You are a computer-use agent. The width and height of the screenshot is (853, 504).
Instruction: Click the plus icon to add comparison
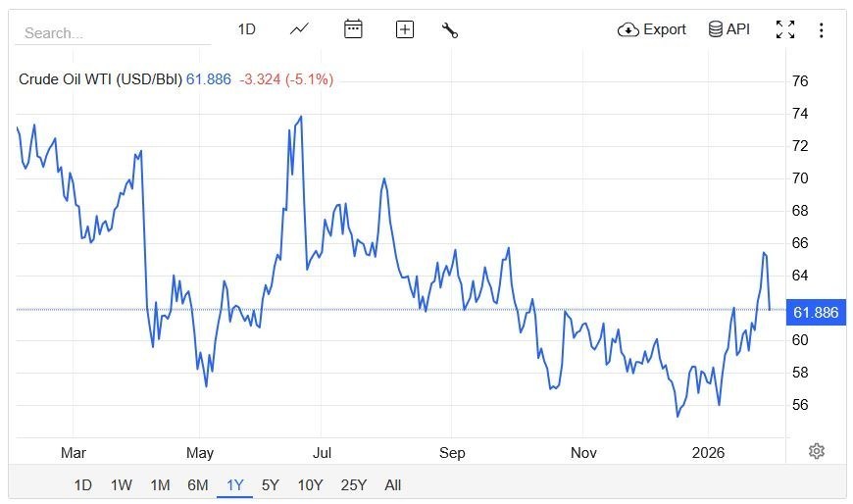pyautogui.click(x=405, y=29)
